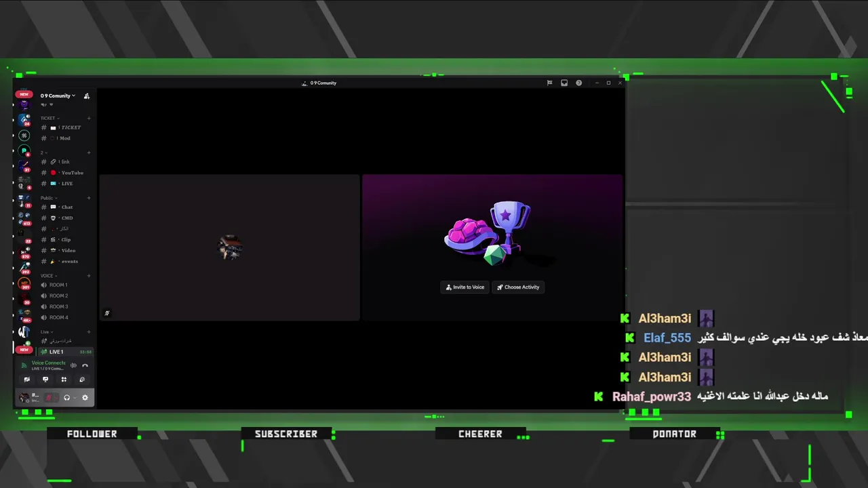Click the bottom NEW unread indicator

24,350
